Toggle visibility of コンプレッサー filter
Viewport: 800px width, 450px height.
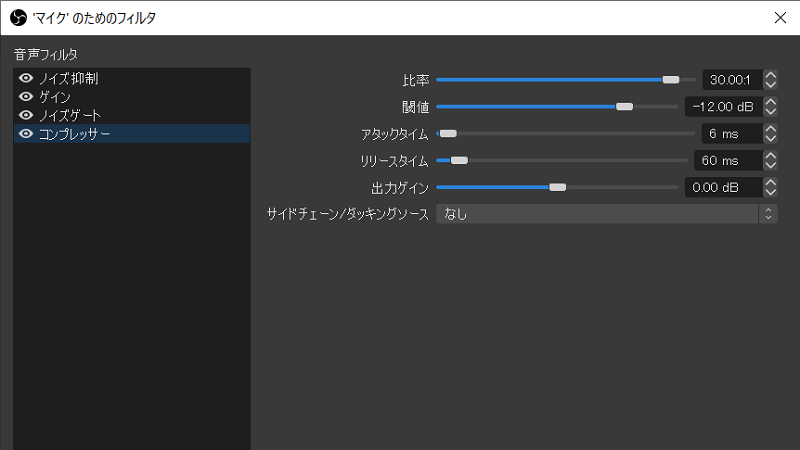(26, 134)
